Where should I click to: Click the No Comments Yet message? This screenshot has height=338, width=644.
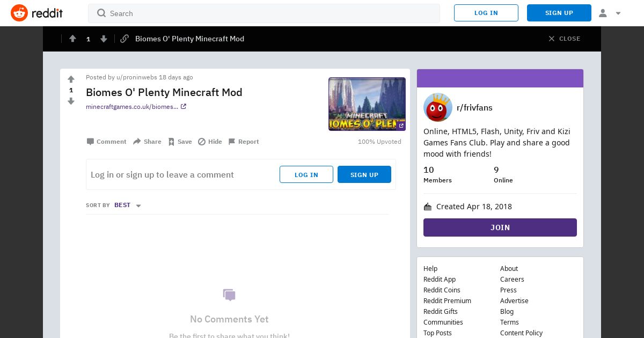tap(229, 319)
